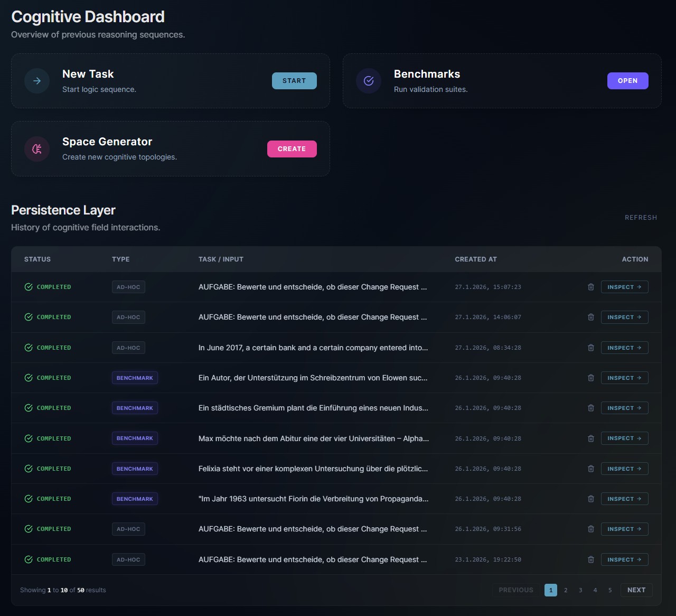Inspect the Fiorin 1963 propaganda task
This screenshot has height=616, width=676.
pos(624,499)
